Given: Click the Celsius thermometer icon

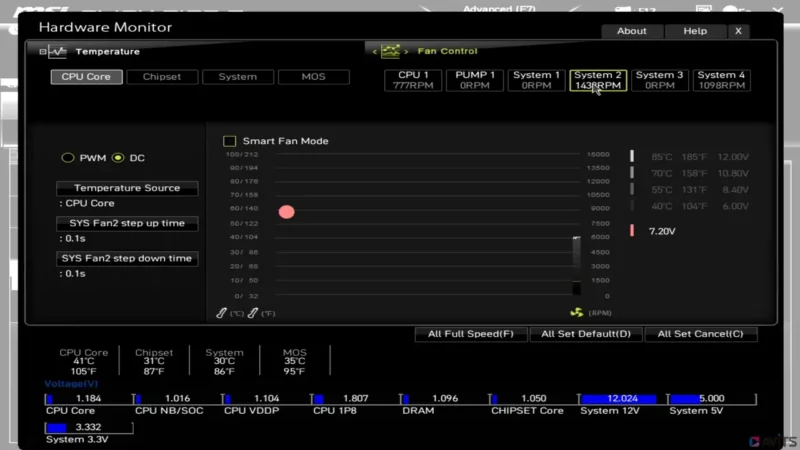Looking at the screenshot, I should click(x=222, y=313).
